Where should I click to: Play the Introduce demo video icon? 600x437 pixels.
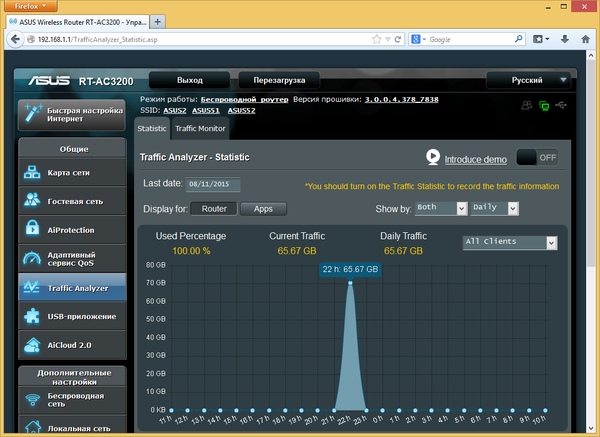tap(433, 157)
